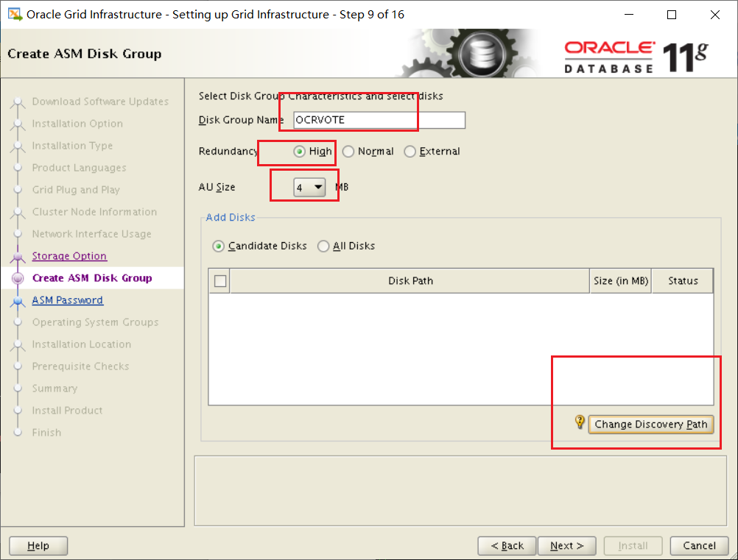This screenshot has width=738, height=560.
Task: Select High redundancy radio button
Action: coord(299,152)
